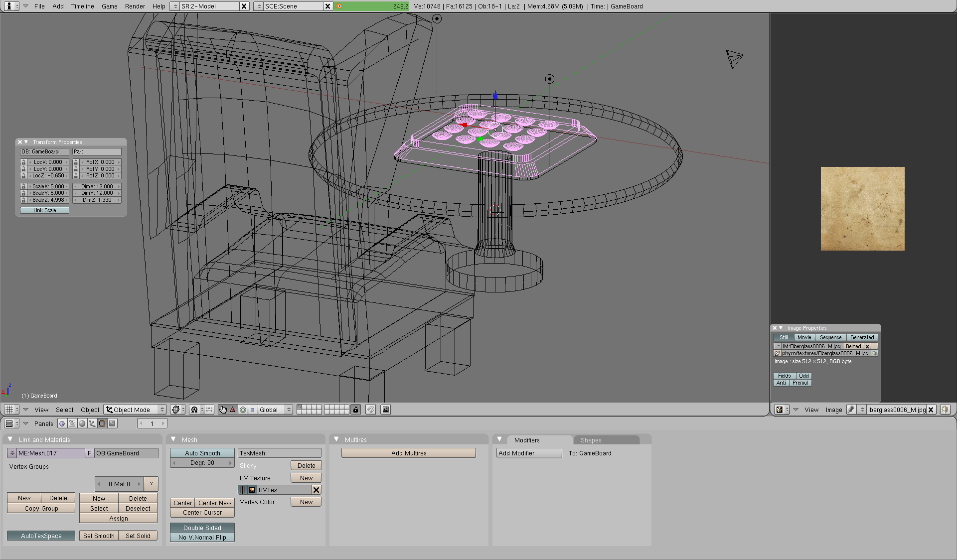The width and height of the screenshot is (957, 560).
Task: Select the rotate manipulator ring icon
Action: click(243, 410)
